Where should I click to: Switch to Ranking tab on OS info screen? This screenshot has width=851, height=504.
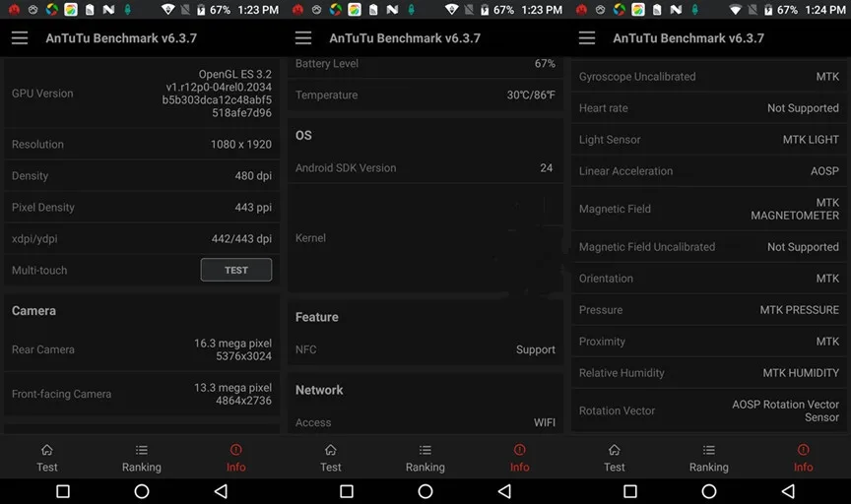(425, 458)
